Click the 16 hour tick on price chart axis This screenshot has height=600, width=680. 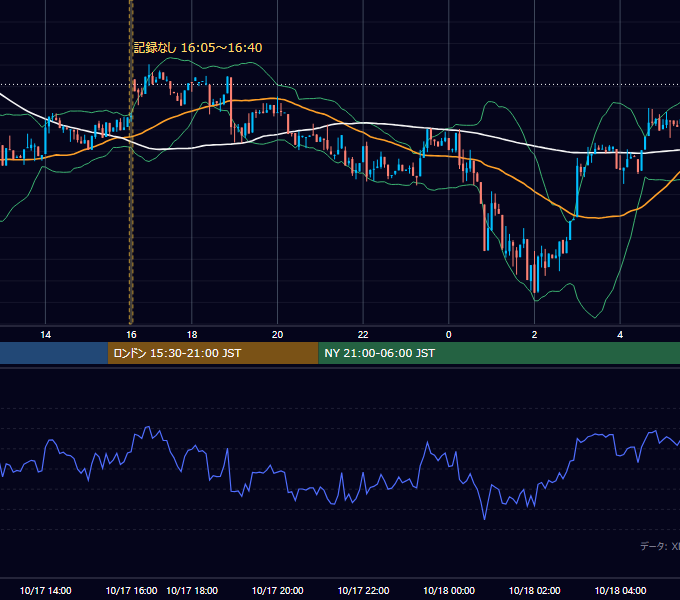click(131, 335)
